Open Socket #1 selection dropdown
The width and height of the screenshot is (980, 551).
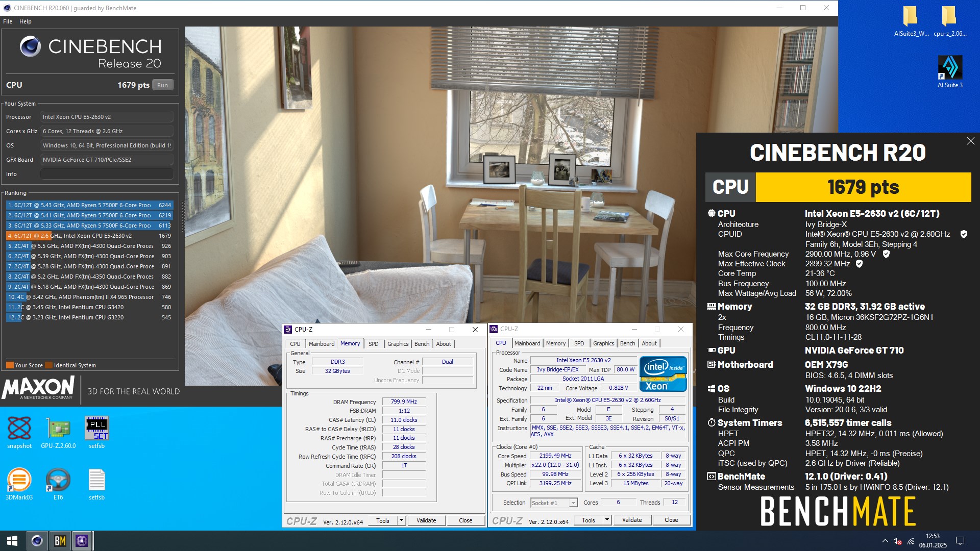coord(554,503)
